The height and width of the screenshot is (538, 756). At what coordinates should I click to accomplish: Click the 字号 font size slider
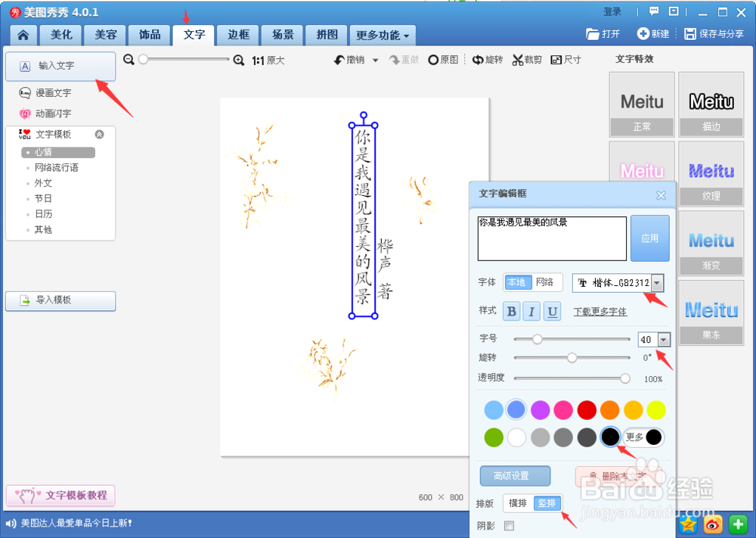coord(572,339)
